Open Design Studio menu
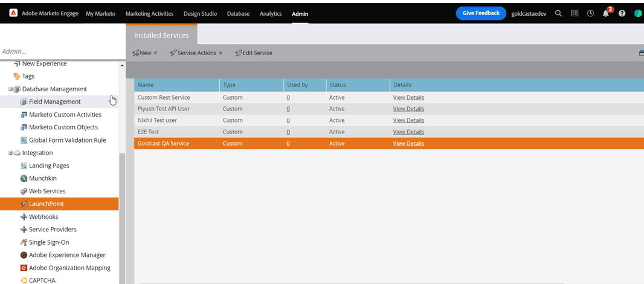 pos(200,13)
